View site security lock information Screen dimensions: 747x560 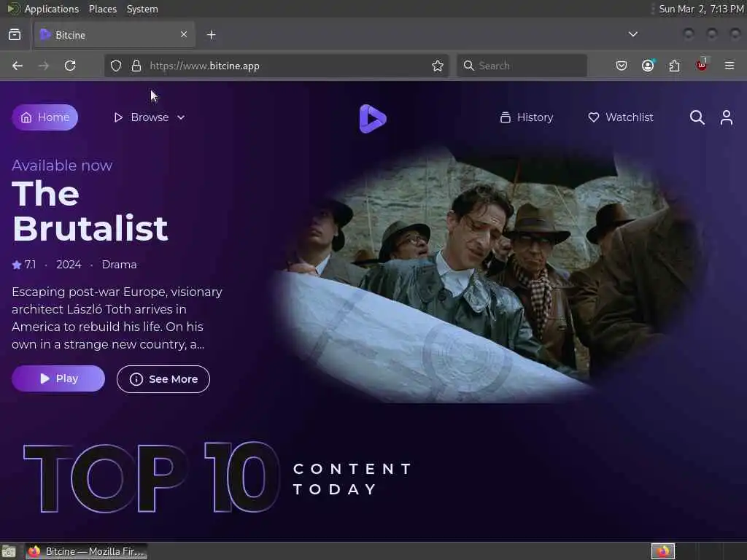click(136, 66)
